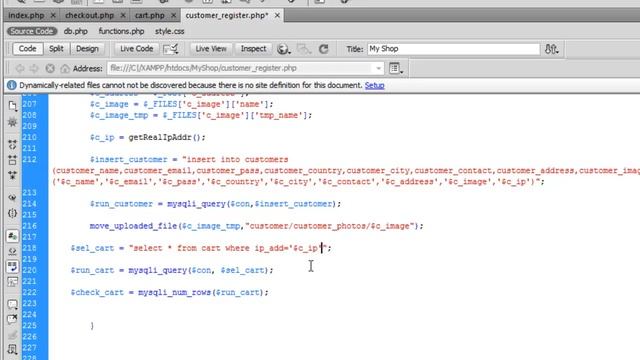Click the $run_customer mysqli_query line
The image size is (640, 360).
click(215, 204)
